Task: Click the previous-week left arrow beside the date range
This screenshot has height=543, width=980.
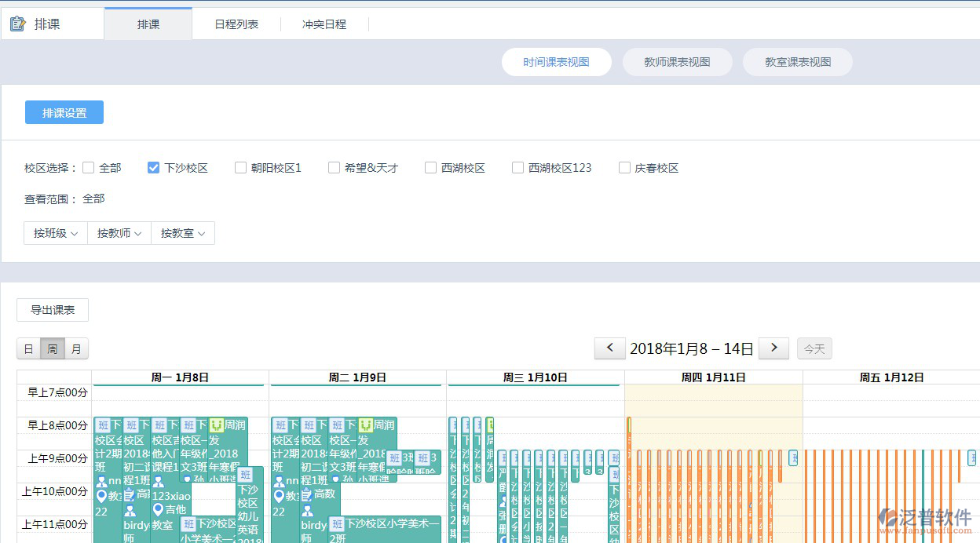Action: [610, 348]
